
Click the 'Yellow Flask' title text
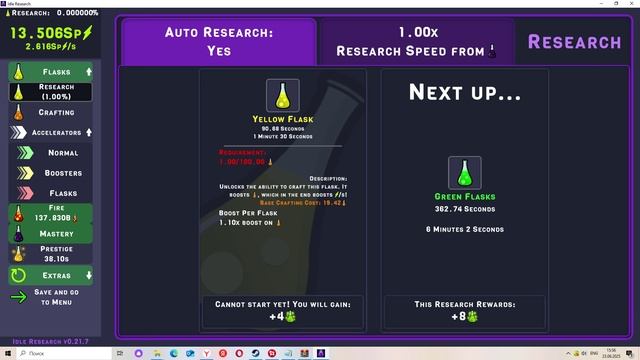pyautogui.click(x=283, y=119)
